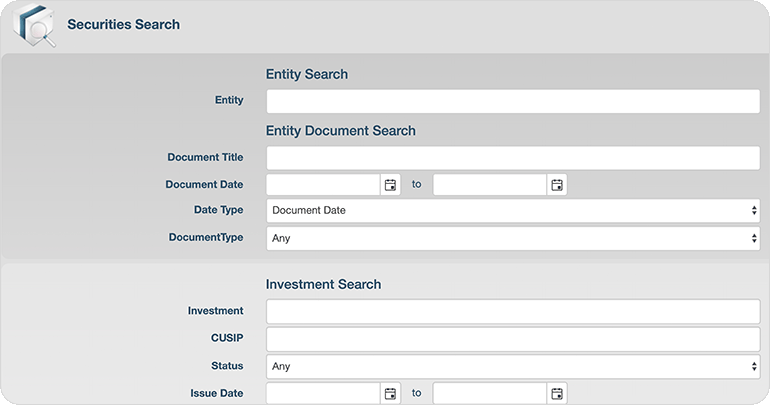
Task: Focus the Issue Date start input
Action: click(x=323, y=393)
